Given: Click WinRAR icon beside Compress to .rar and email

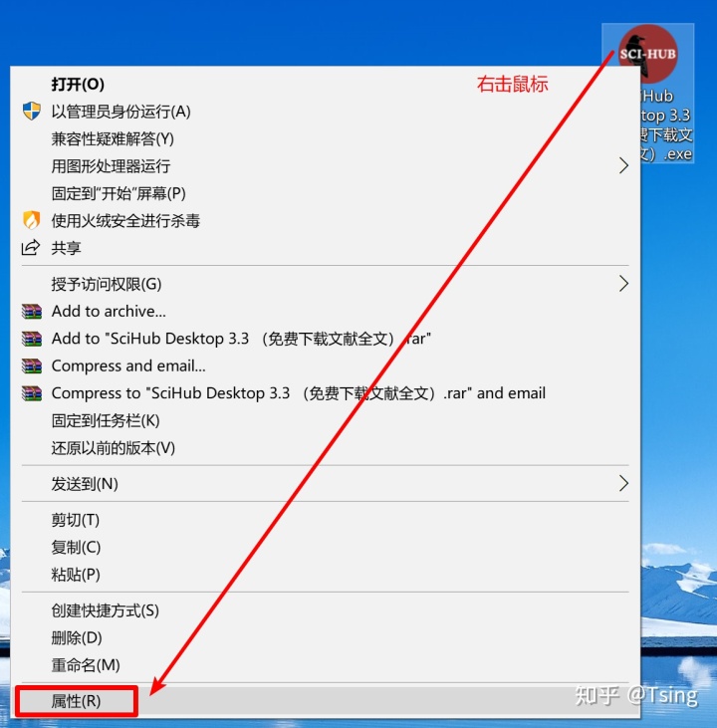Looking at the screenshot, I should point(32,393).
